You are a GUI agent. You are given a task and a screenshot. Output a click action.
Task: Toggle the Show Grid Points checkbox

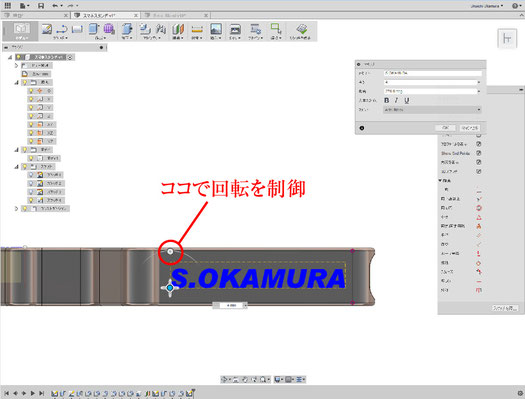[479, 153]
